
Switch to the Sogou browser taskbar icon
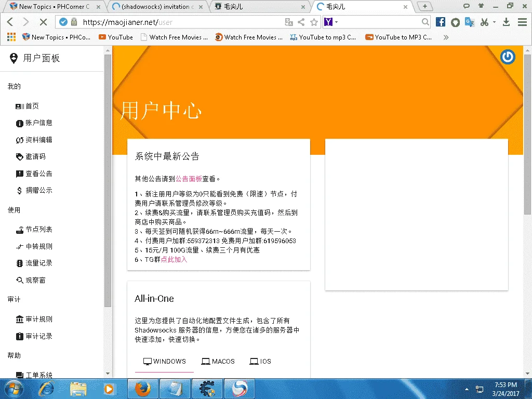(240, 389)
